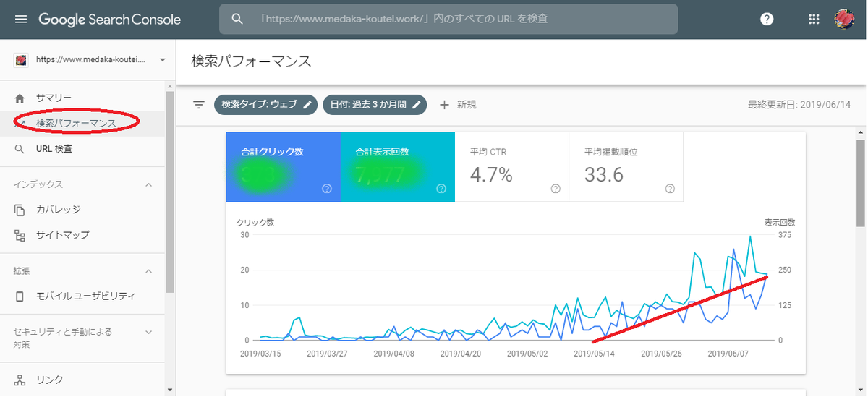Click the 最終更新日: 2019/06/14 text
Viewport: 868px width, 397px height.
coord(799,105)
